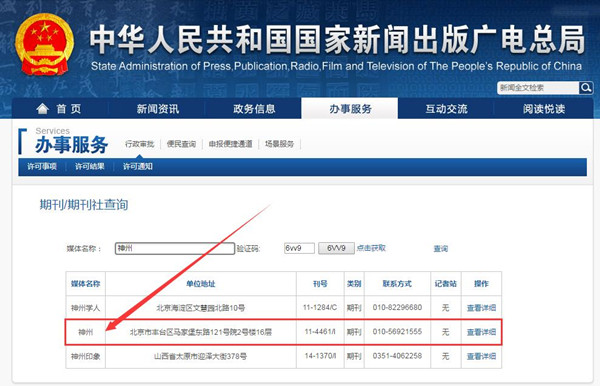The height and width of the screenshot is (386, 600).
Task: Click phone number 010-82296680
Action: point(397,308)
